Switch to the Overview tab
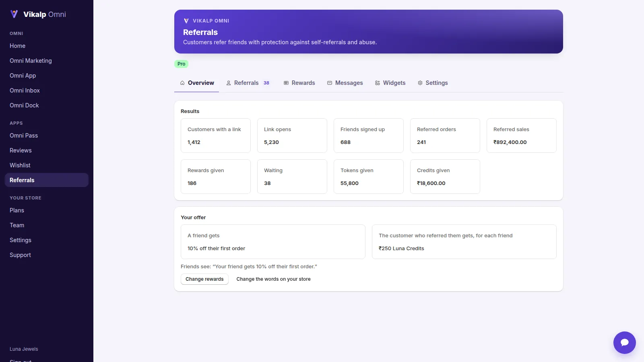644x362 pixels. [x=197, y=83]
